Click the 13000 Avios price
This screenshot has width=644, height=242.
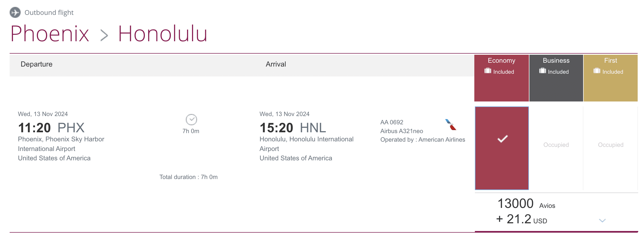point(515,204)
